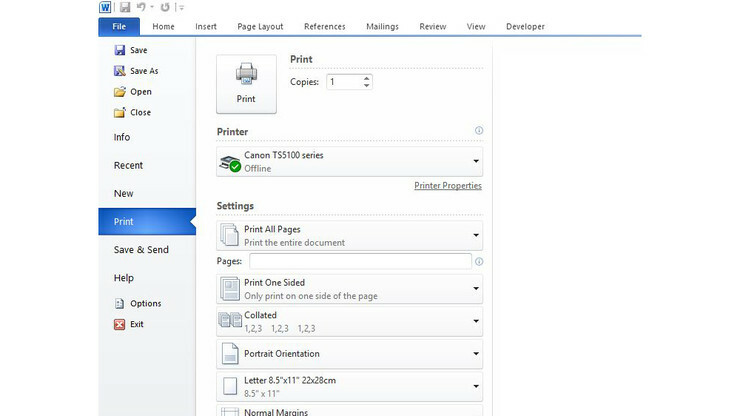
Task: Open the Normal Margins dropdown
Action: coord(350,410)
